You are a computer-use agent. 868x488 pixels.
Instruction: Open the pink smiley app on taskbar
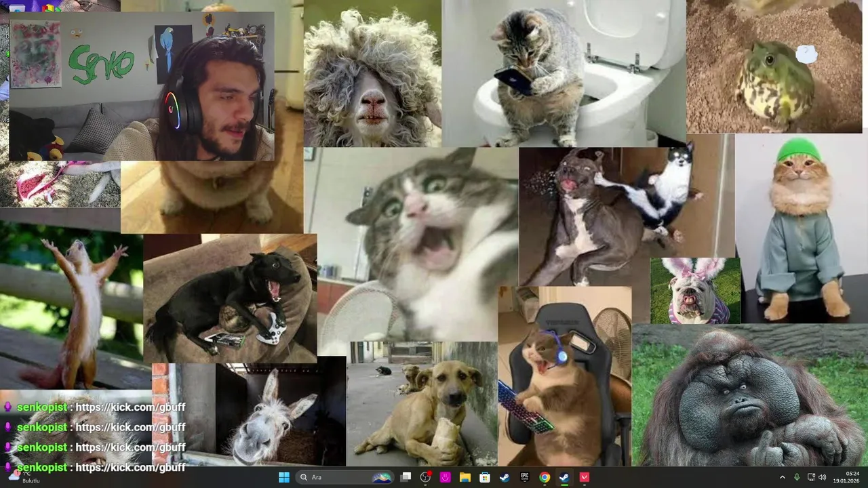(x=445, y=477)
